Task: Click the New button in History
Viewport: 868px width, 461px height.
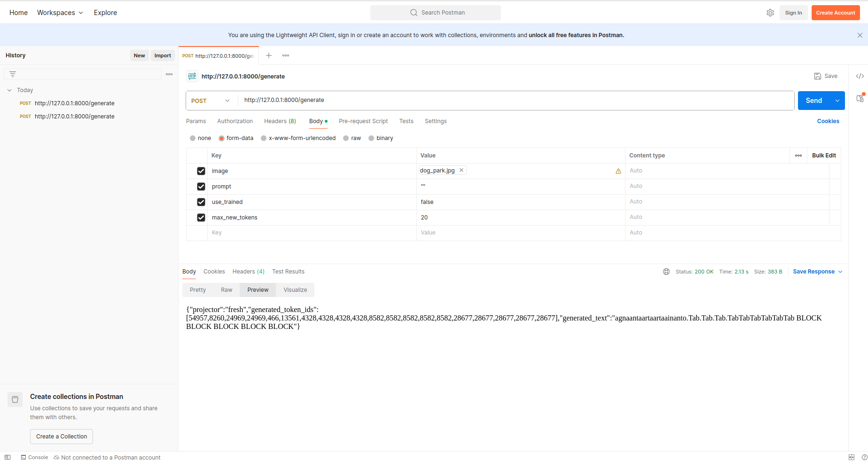Action: pyautogui.click(x=139, y=55)
